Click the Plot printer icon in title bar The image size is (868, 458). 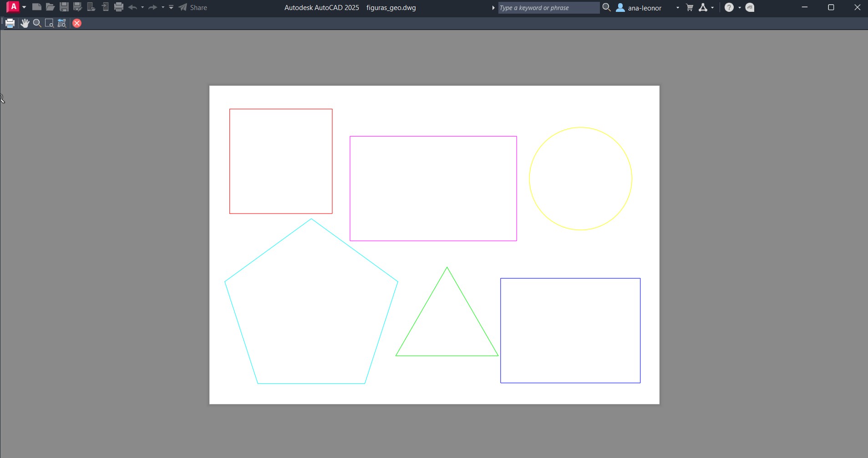119,7
